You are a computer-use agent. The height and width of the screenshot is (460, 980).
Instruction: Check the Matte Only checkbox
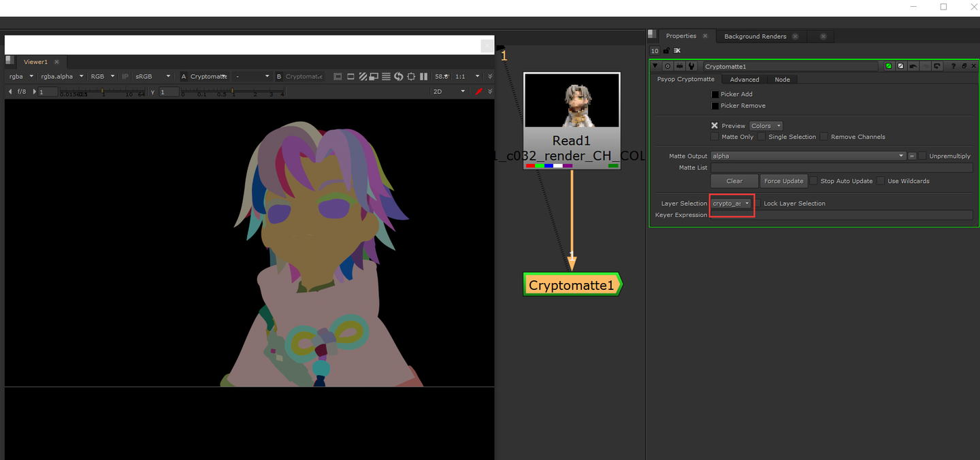point(715,136)
